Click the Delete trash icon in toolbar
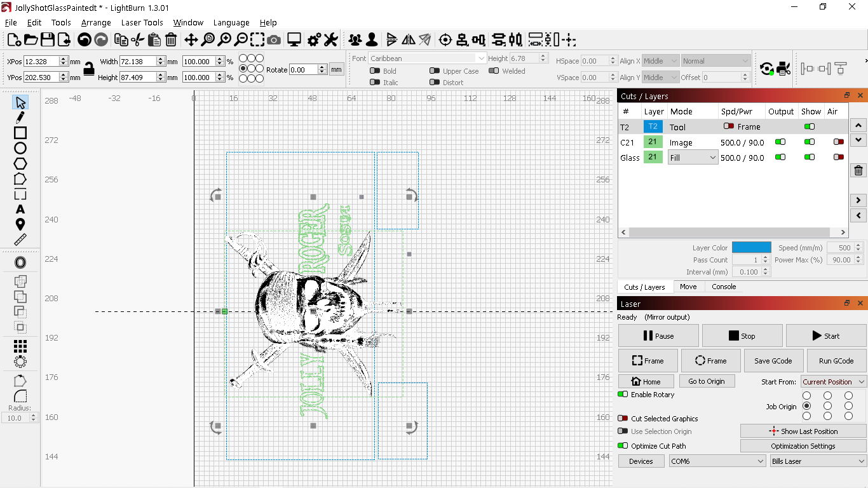Viewport: 868px width, 488px height. [x=171, y=40]
